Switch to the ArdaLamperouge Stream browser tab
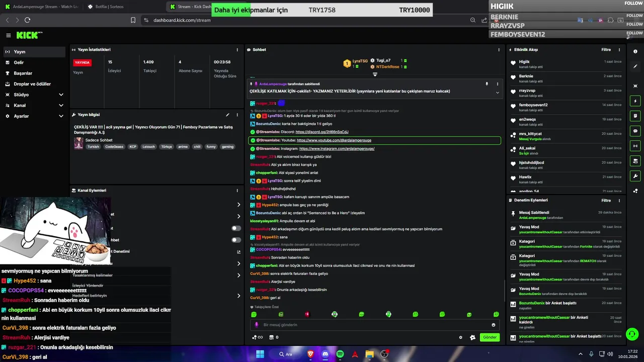 point(41,7)
